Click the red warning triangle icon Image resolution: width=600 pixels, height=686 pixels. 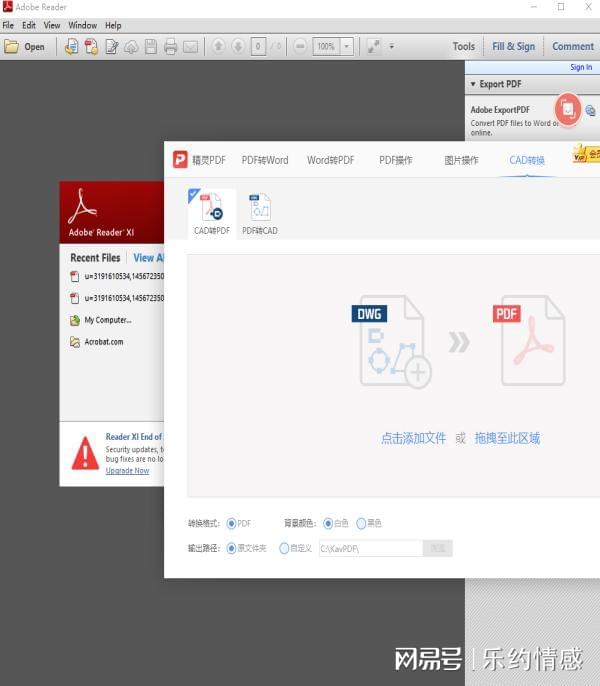click(x=85, y=453)
